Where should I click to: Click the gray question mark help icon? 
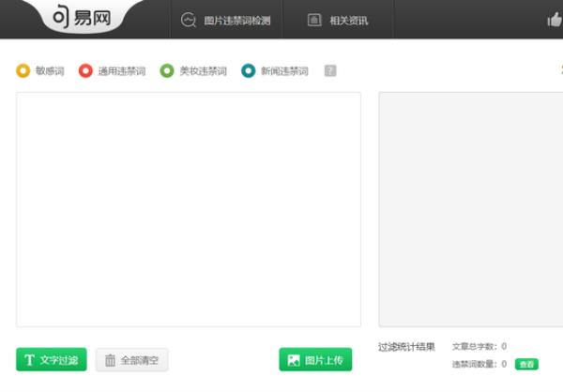coord(330,70)
